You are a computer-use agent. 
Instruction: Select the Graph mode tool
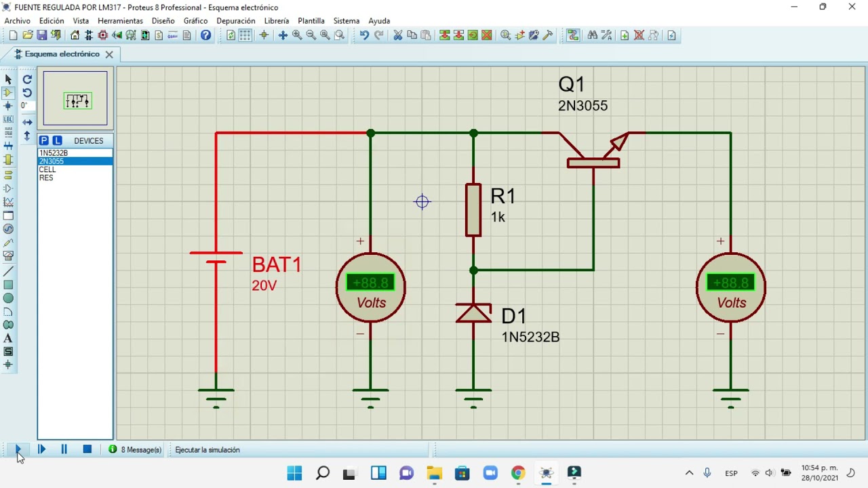8,202
